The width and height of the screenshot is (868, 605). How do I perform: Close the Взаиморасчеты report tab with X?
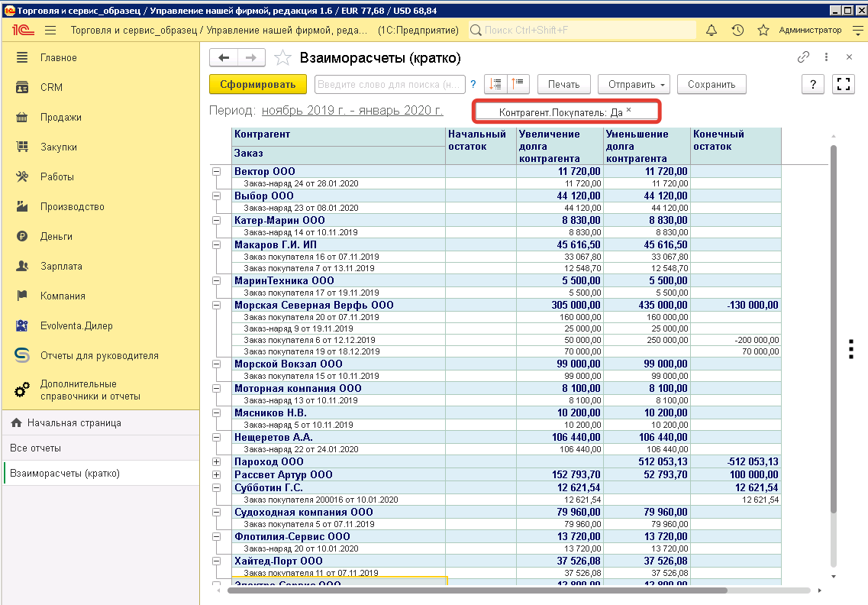(849, 57)
